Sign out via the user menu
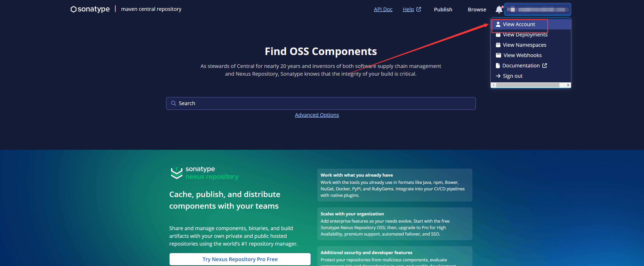Image resolution: width=644 pixels, height=266 pixels. point(531,76)
